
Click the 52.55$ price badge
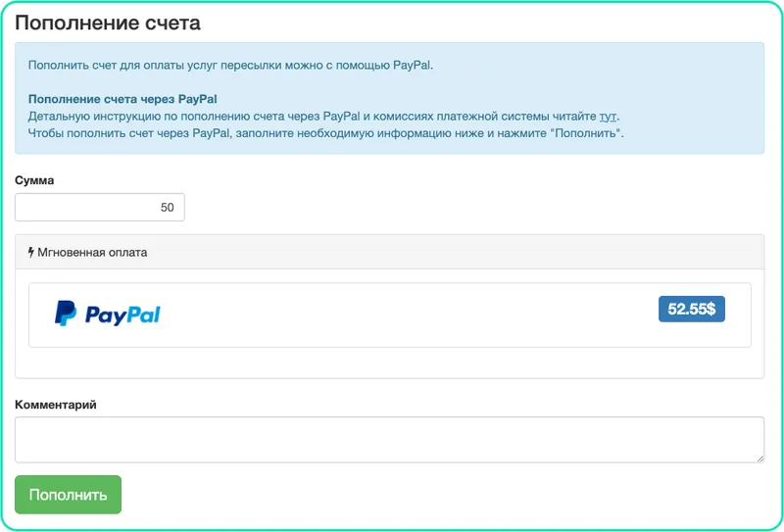692,309
